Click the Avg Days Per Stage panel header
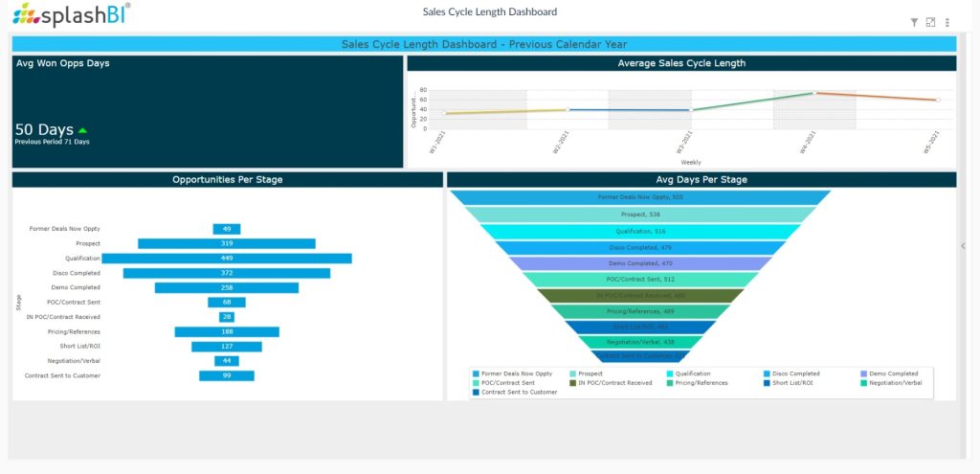The image size is (980, 474). [x=702, y=179]
